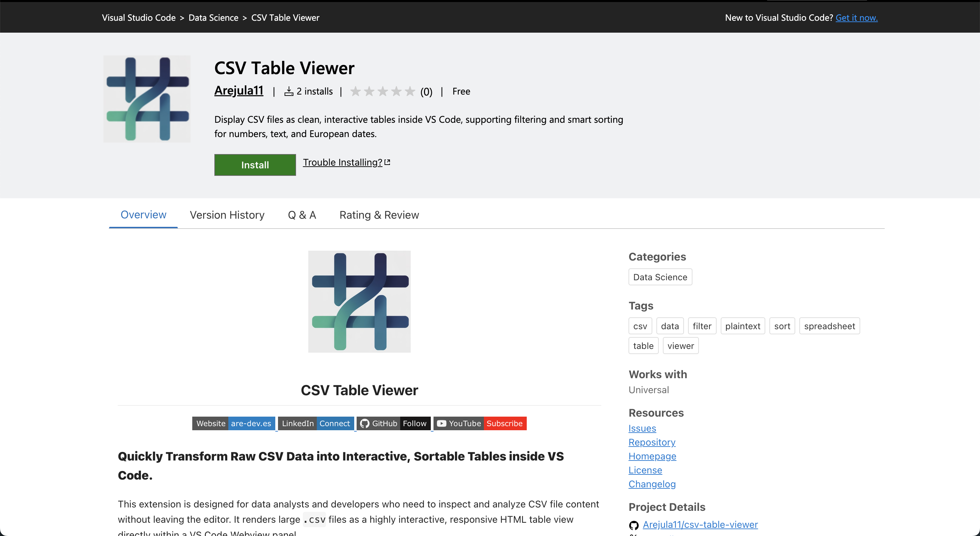Switch to the Version History tab
980x536 pixels.
coord(227,215)
